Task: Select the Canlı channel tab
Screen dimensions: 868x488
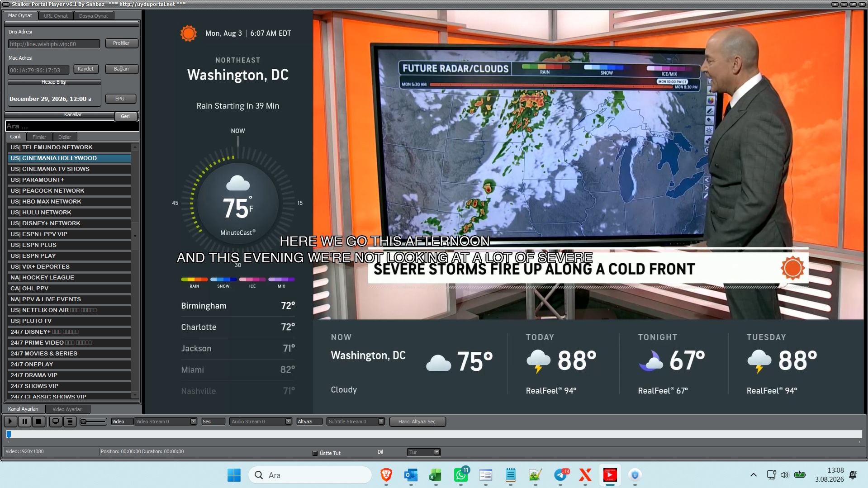Action: pyautogui.click(x=15, y=137)
